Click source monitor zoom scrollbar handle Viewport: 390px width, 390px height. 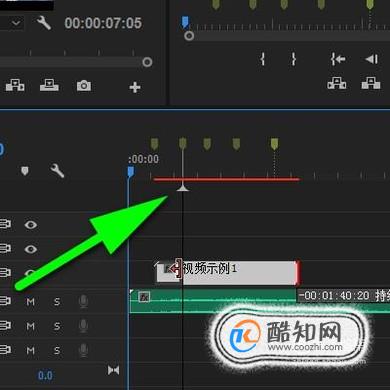pos(147,62)
